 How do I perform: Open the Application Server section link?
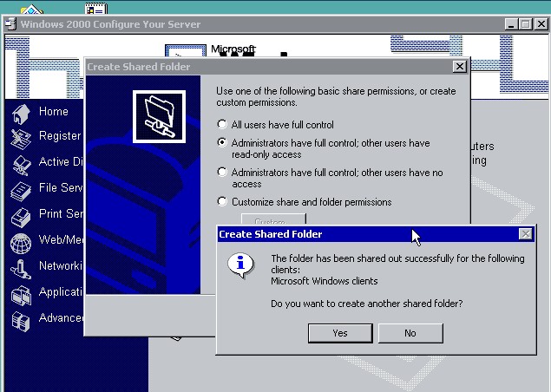(61, 291)
